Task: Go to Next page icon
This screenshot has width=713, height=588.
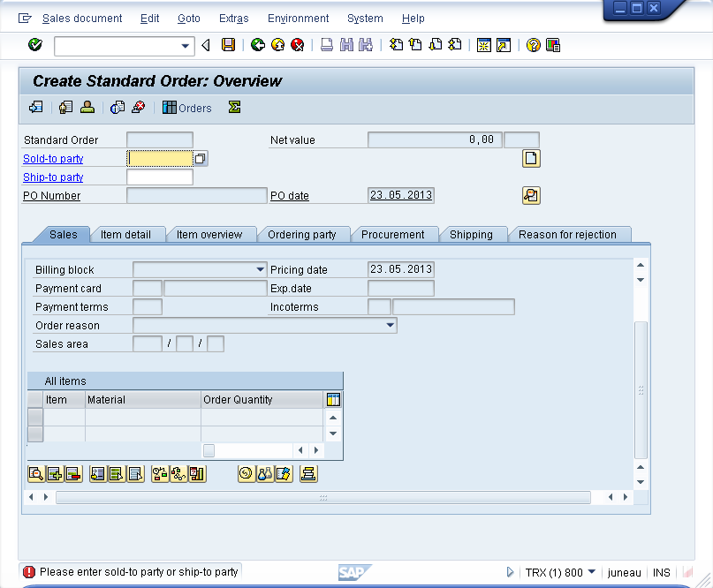Action: coord(436,44)
